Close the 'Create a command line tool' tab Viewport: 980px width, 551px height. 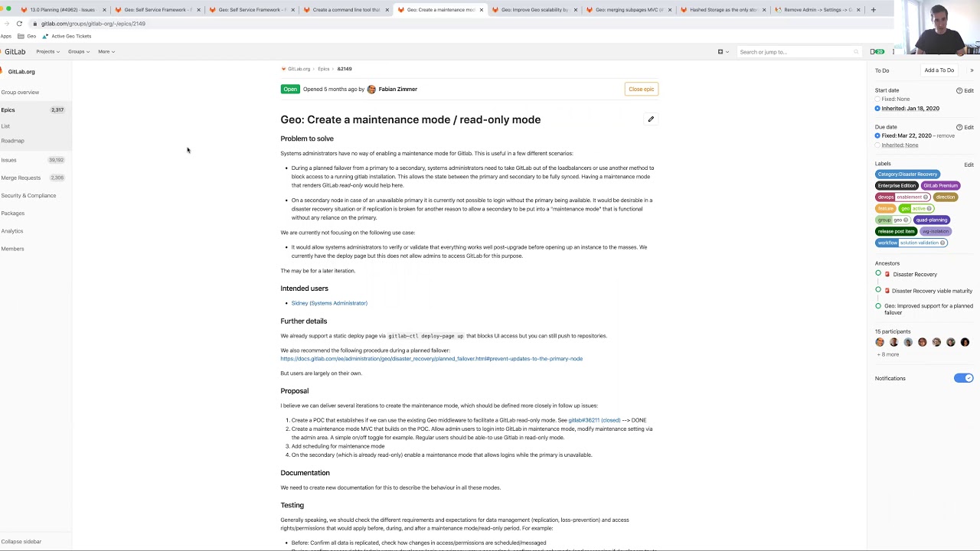click(x=387, y=10)
